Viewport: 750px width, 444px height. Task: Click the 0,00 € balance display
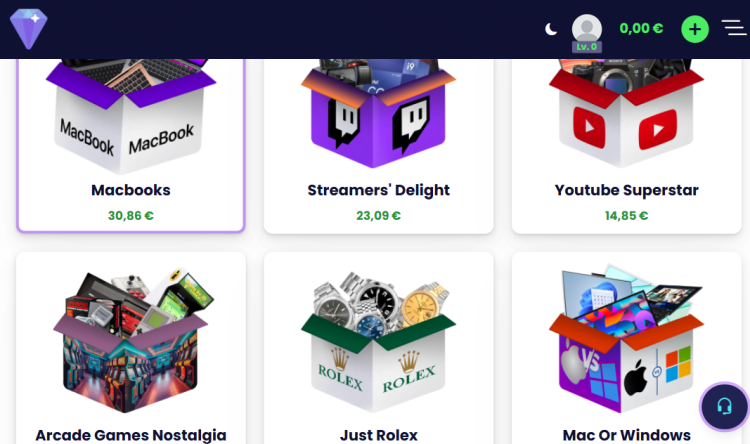pos(641,29)
